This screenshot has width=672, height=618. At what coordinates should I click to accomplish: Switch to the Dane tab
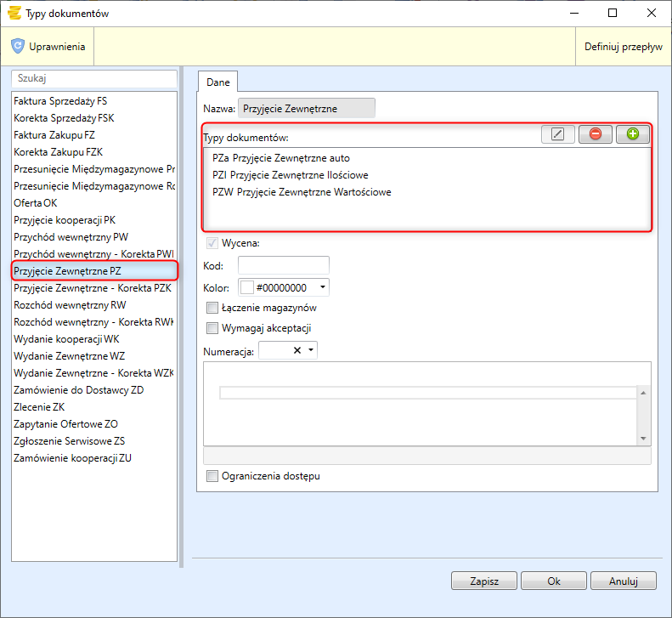point(218,81)
